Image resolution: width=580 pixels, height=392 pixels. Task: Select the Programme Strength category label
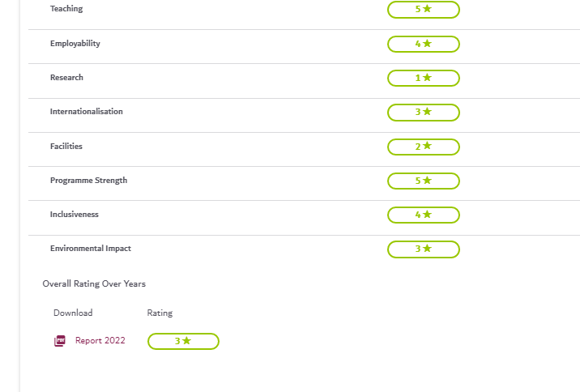[88, 181]
